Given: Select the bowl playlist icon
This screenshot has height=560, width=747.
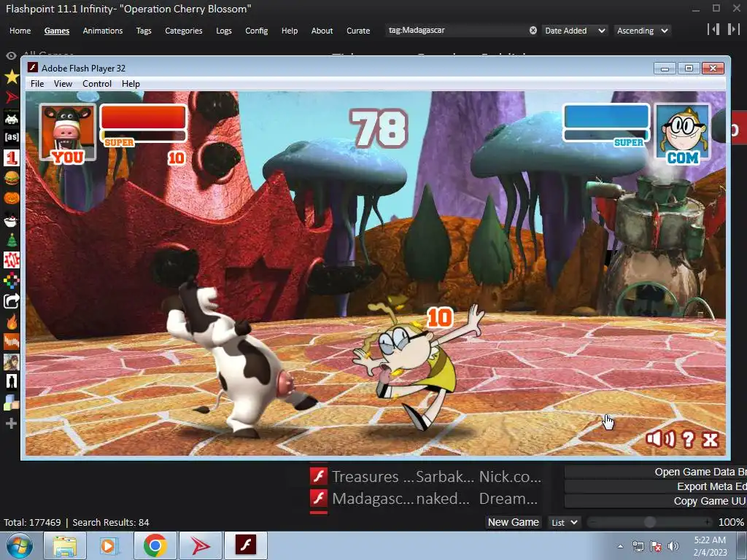Looking at the screenshot, I should (12, 219).
